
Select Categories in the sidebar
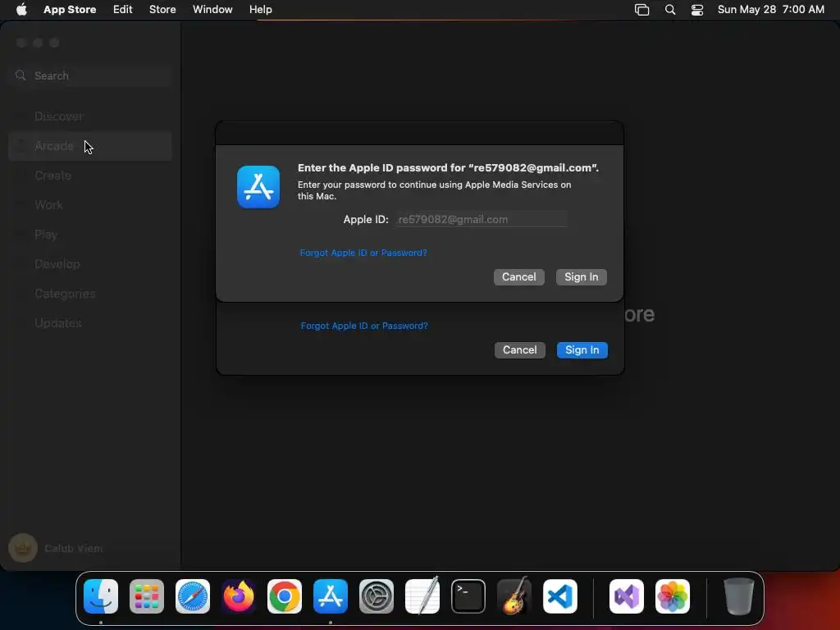click(x=90, y=294)
